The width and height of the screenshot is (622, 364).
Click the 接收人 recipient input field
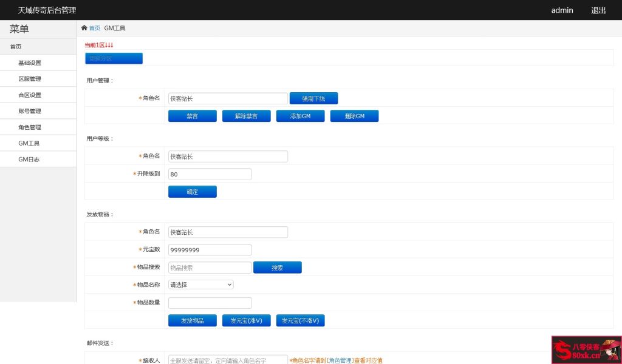(x=228, y=359)
